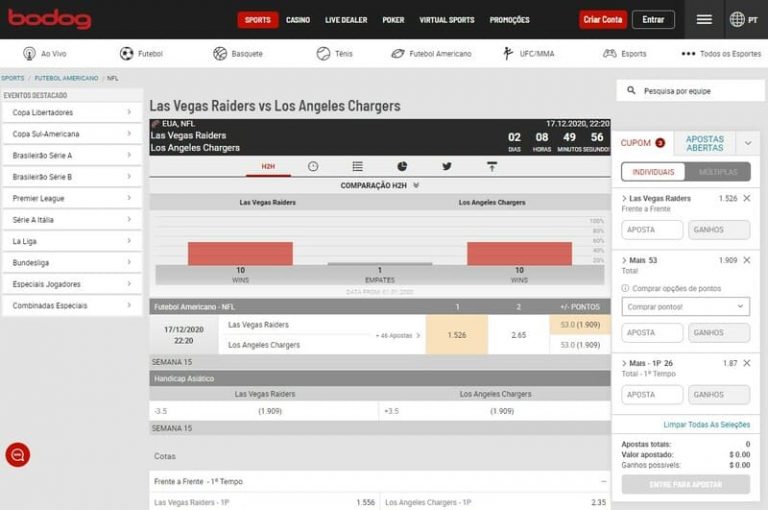Open the Comprar pontos dropdown

click(685, 306)
